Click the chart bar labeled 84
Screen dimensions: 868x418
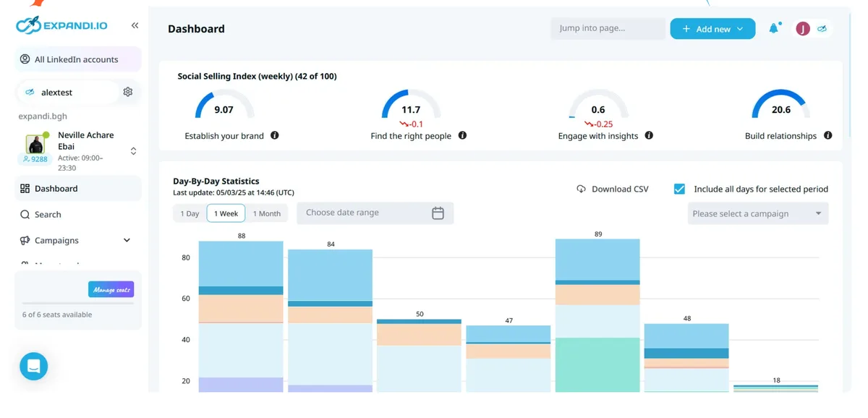330,321
